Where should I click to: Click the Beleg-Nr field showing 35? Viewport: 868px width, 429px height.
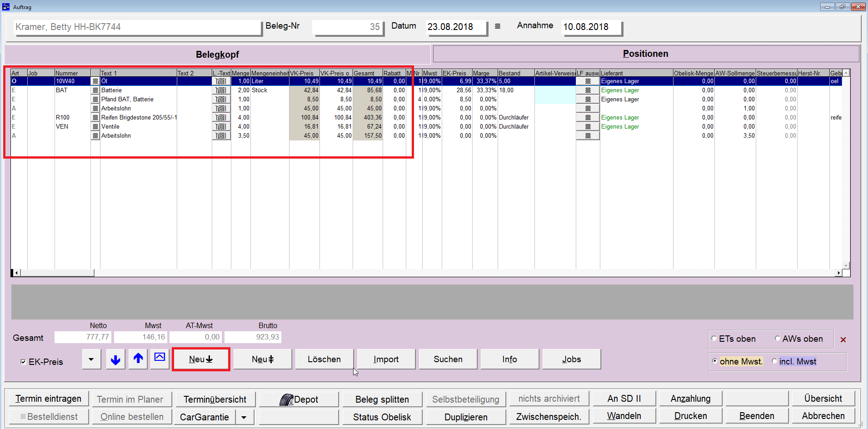click(x=348, y=27)
